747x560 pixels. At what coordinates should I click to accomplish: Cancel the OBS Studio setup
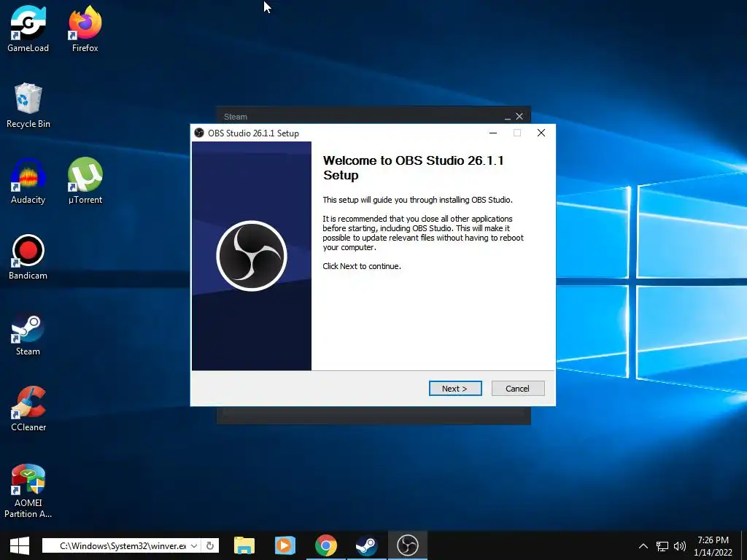coord(517,388)
